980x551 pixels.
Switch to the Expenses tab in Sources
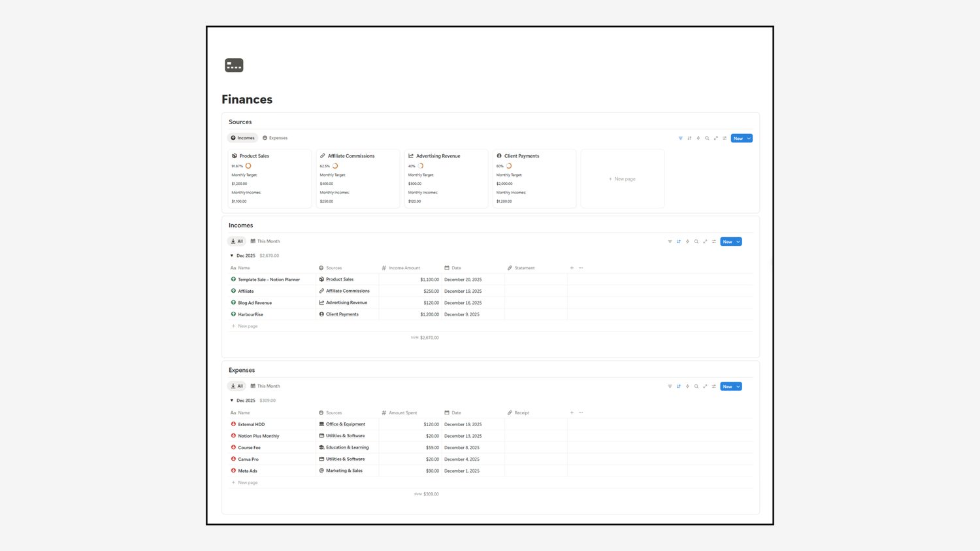point(275,138)
